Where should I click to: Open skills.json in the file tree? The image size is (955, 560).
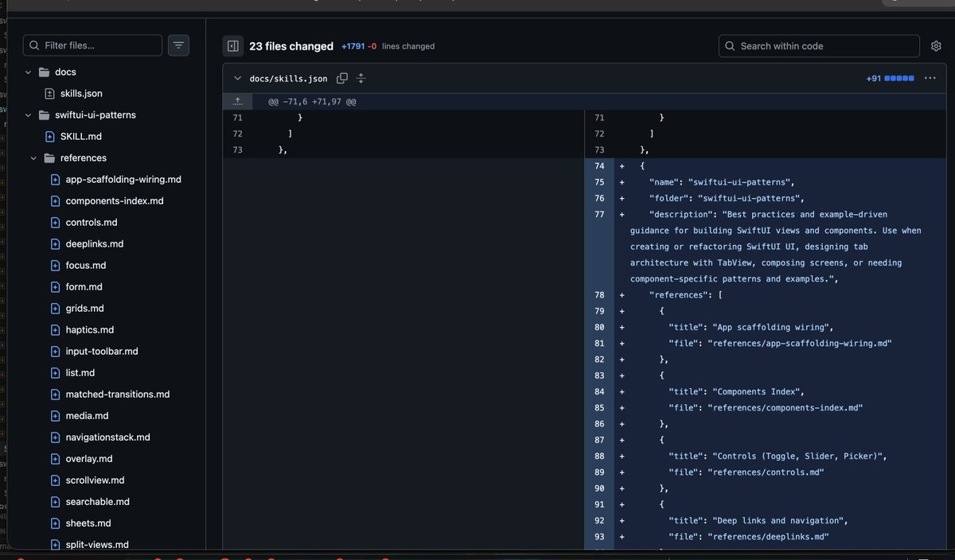pyautogui.click(x=81, y=93)
